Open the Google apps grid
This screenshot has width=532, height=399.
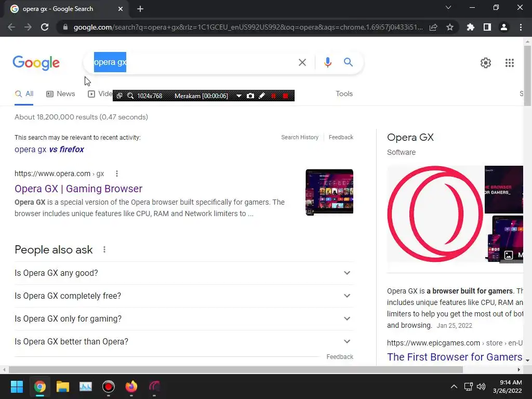tap(509, 63)
